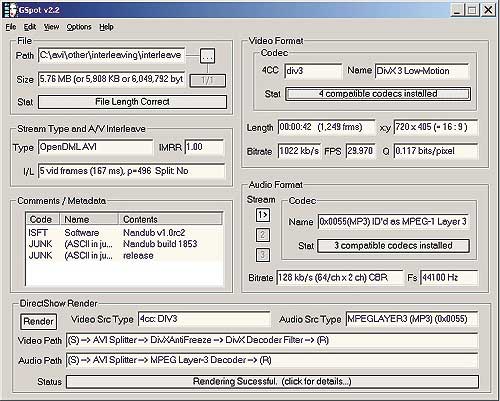Click the Path input field
Viewport: 500px width, 401px height.
111,55
